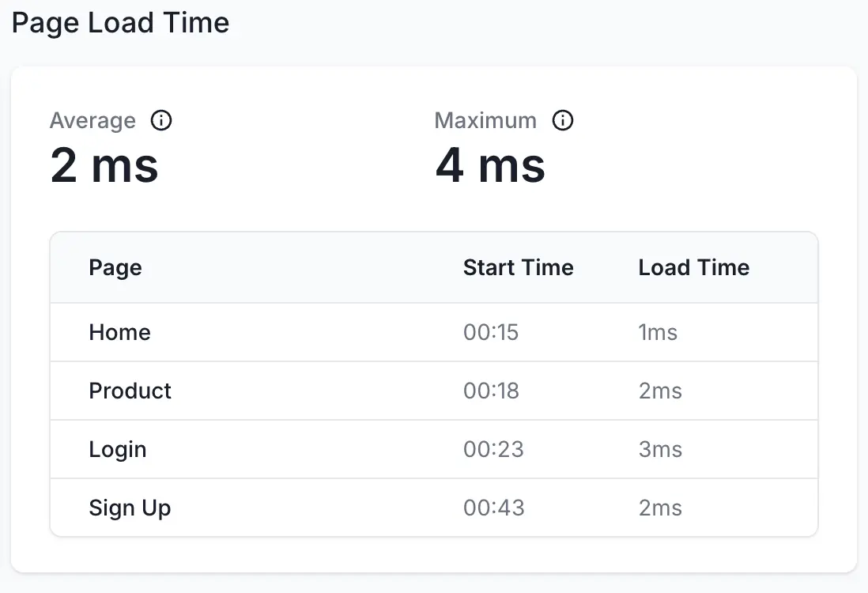
Task: Select the Home page row
Action: tap(434, 332)
